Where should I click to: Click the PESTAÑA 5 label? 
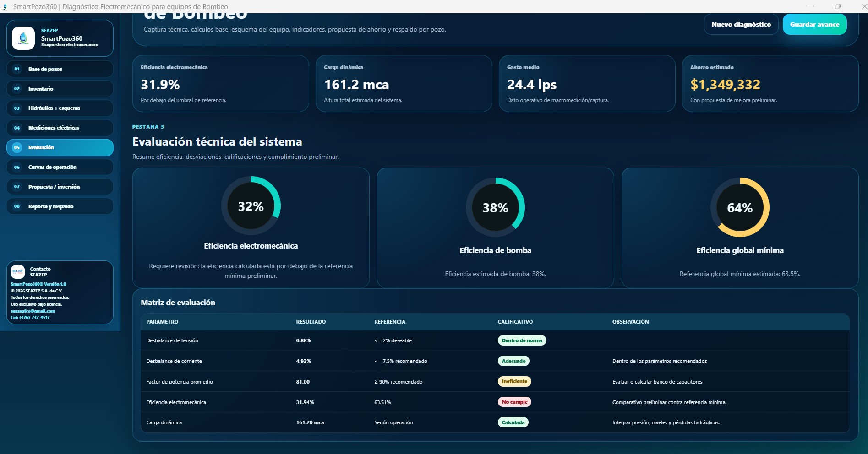tap(148, 127)
